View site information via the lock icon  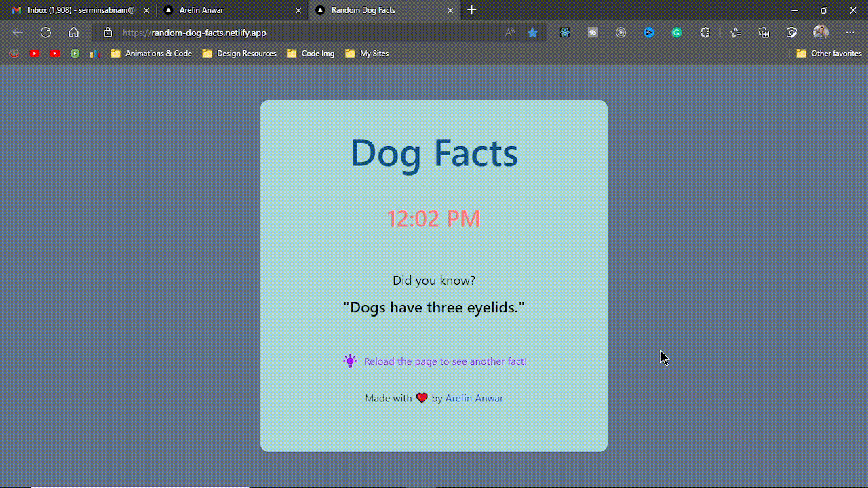pos(108,33)
